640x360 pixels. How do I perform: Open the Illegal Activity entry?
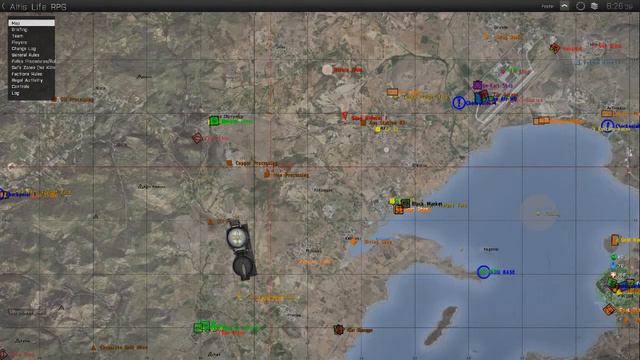point(31,80)
